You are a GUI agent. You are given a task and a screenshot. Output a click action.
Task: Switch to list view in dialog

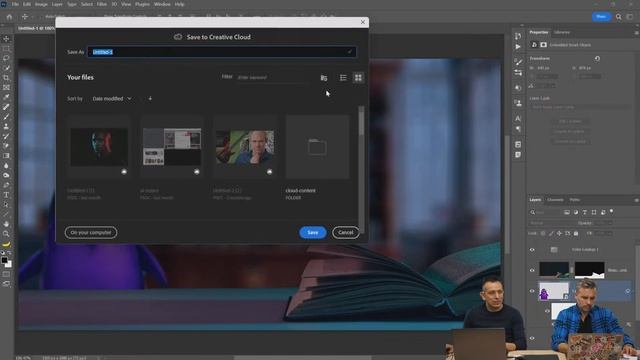(343, 78)
